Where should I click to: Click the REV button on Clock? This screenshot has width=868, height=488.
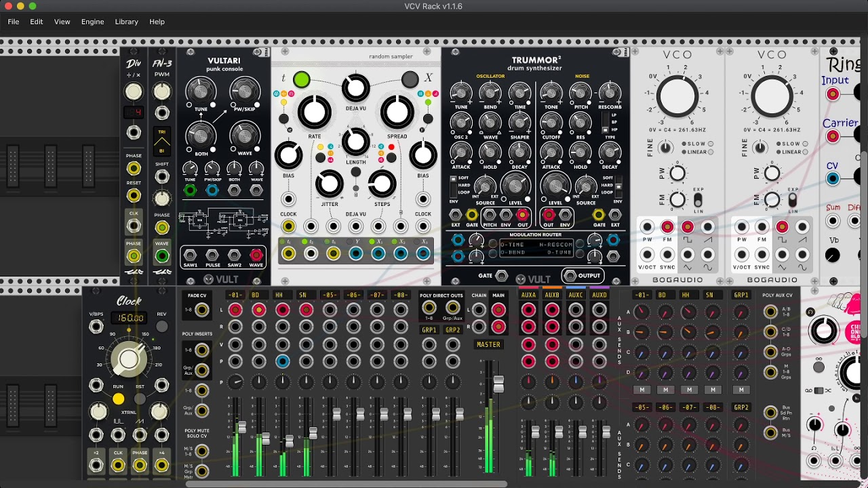(161, 327)
